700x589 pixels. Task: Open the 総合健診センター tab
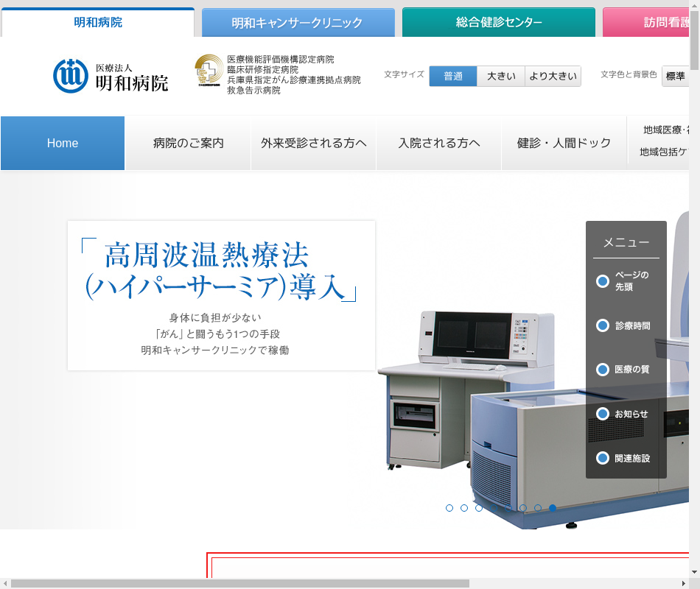coord(499,22)
